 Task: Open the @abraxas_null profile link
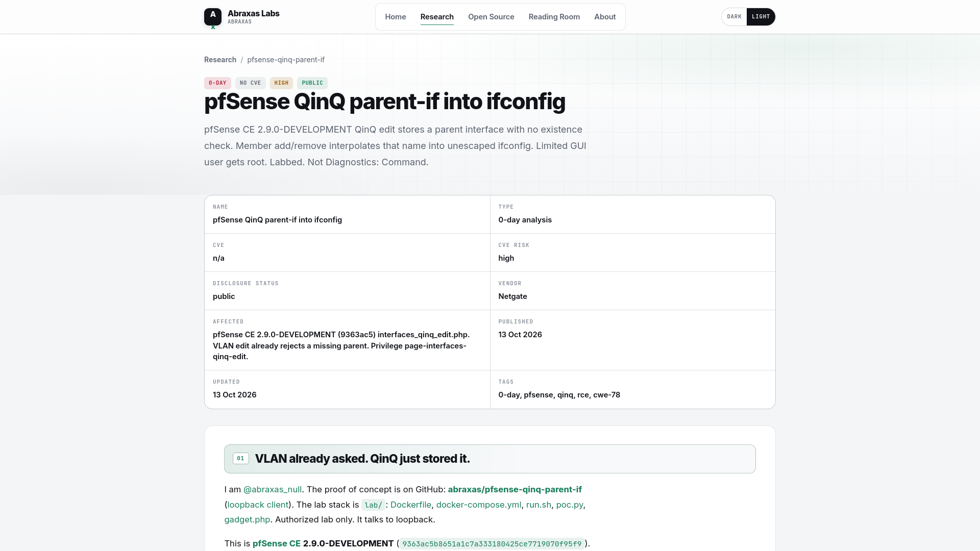pos(273,490)
